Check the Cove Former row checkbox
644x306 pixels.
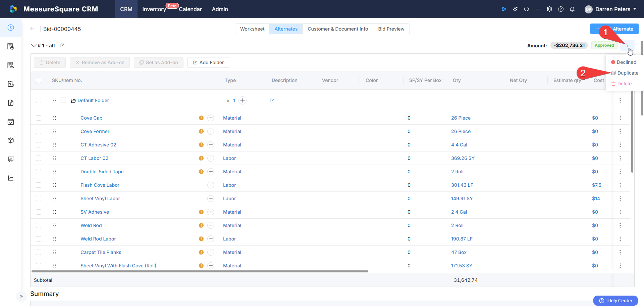39,131
